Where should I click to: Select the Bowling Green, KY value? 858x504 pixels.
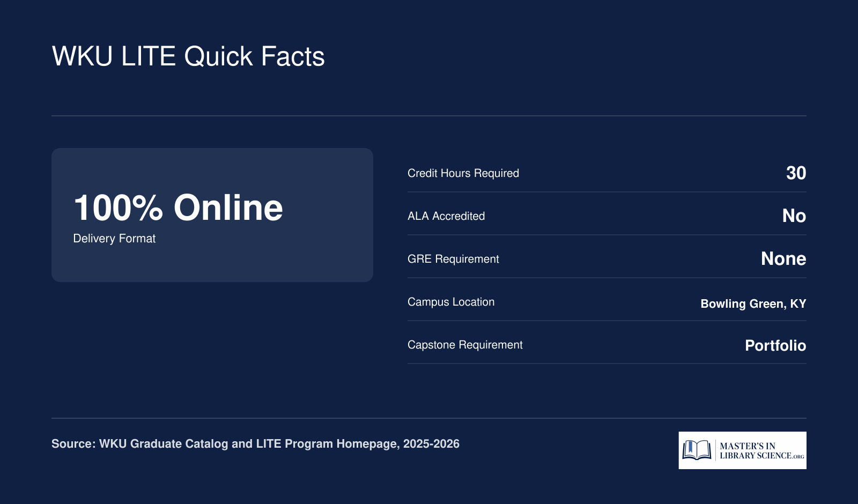click(x=753, y=303)
